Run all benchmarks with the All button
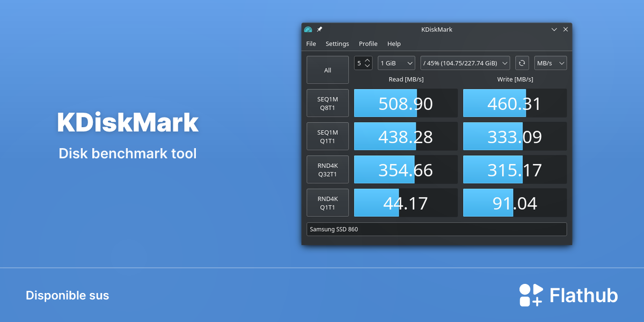This screenshot has width=644, height=322. [x=327, y=70]
